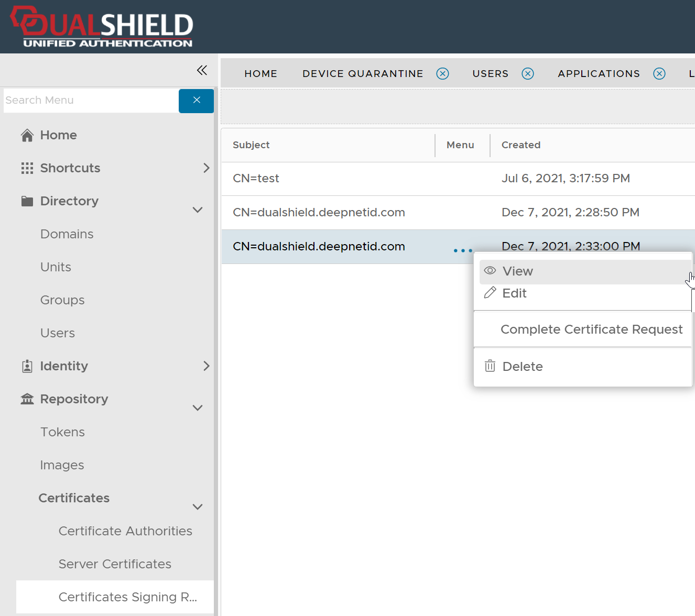Viewport: 695px width, 616px height.
Task: Sort by the Subject column header
Action: pos(251,145)
